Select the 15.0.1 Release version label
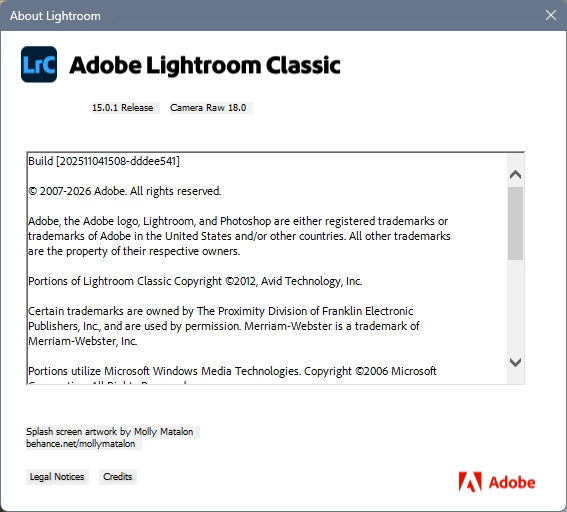 pyautogui.click(x=123, y=108)
